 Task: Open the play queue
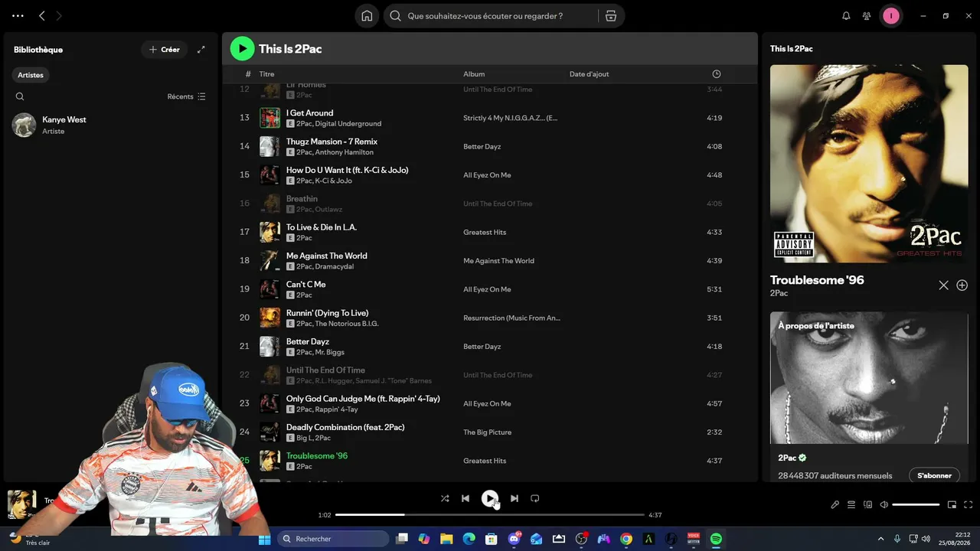[x=851, y=504]
